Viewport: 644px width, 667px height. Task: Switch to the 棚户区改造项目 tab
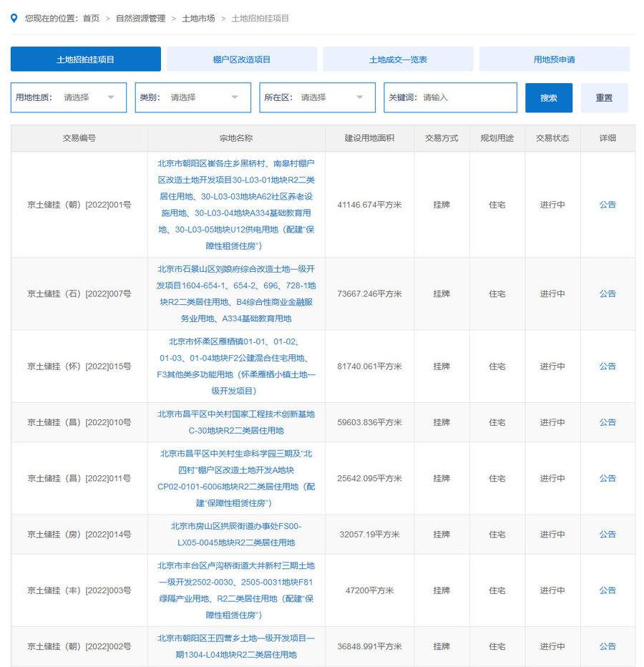pos(242,59)
